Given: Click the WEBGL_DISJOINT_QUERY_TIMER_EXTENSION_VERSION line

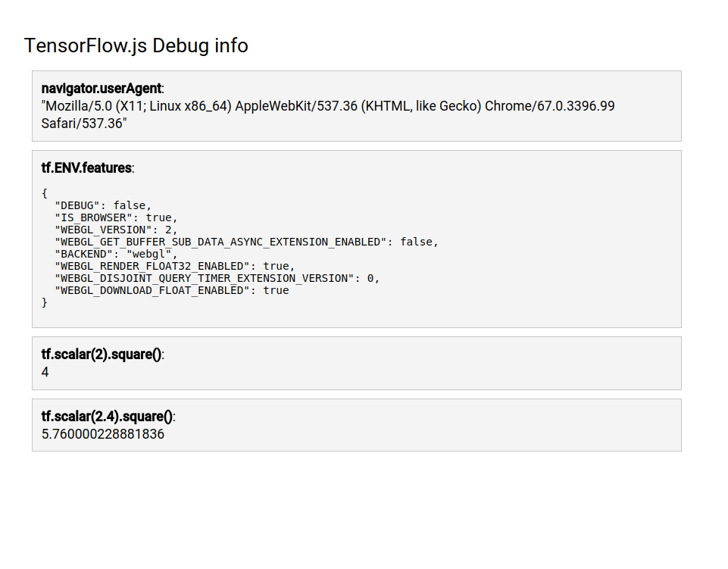Looking at the screenshot, I should [217, 278].
